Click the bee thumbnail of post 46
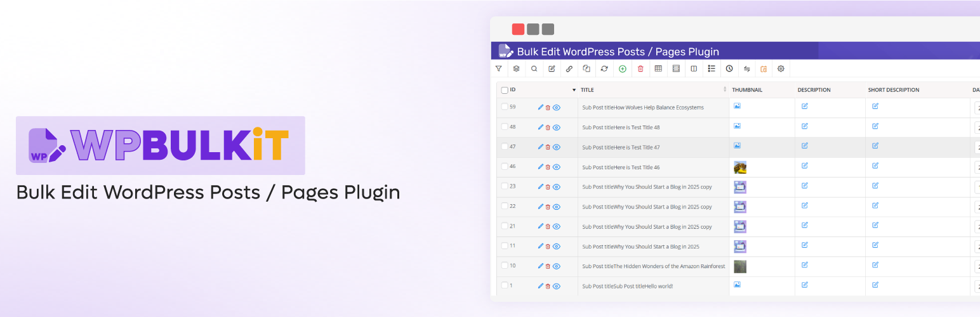 740,167
